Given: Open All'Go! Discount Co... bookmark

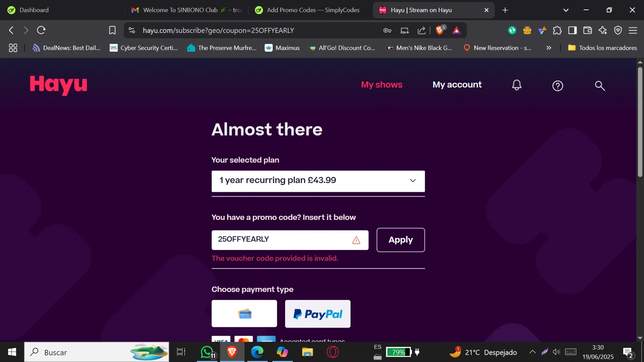Looking at the screenshot, I should 342,48.
